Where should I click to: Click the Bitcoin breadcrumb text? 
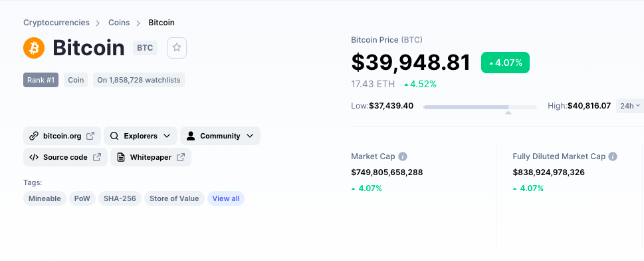pos(161,23)
